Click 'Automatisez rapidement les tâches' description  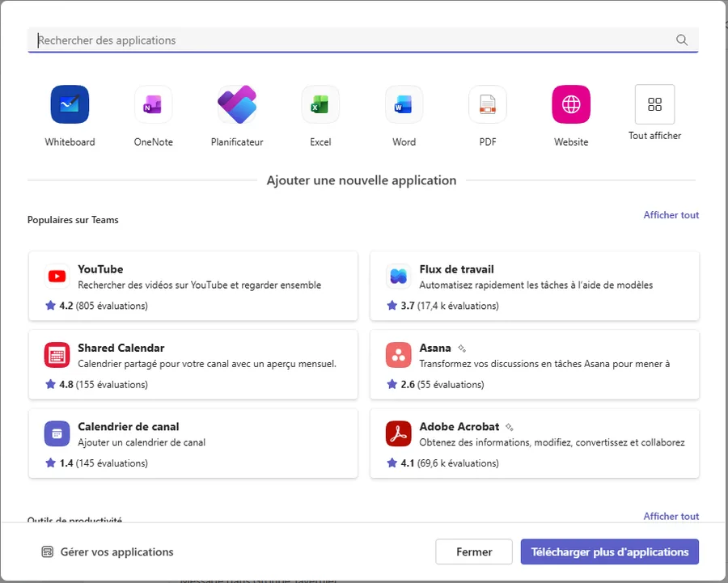pyautogui.click(x=536, y=285)
